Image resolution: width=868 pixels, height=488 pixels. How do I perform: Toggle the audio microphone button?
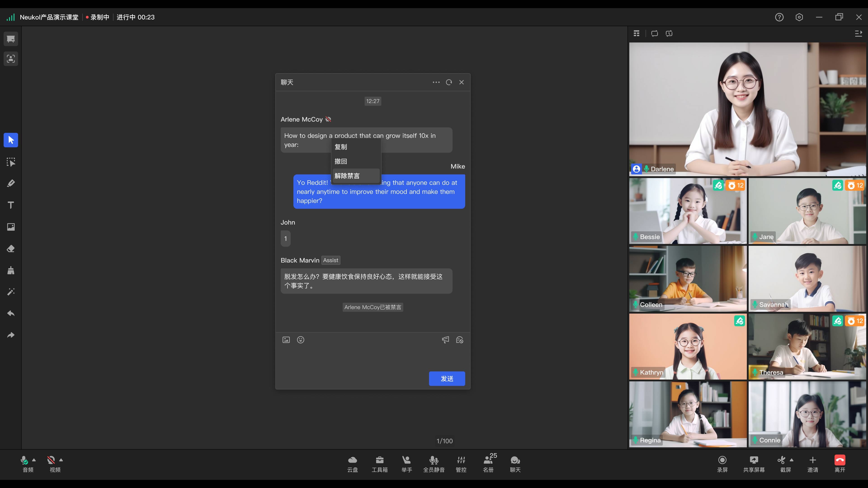[x=24, y=460]
